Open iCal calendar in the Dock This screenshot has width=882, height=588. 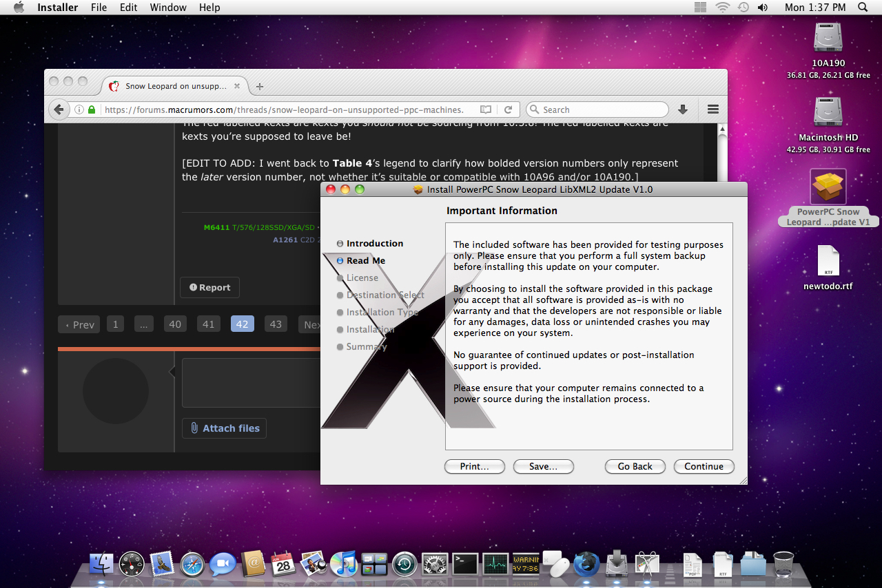(x=283, y=564)
